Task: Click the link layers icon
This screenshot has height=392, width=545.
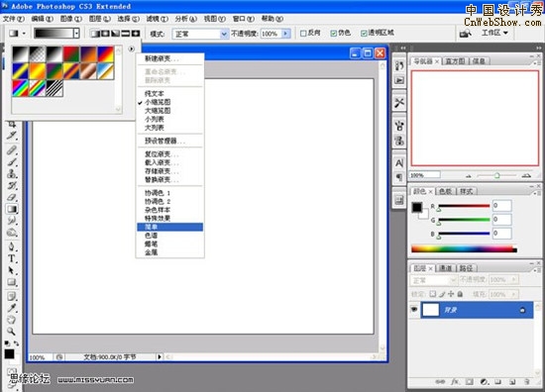Action: (x=440, y=381)
